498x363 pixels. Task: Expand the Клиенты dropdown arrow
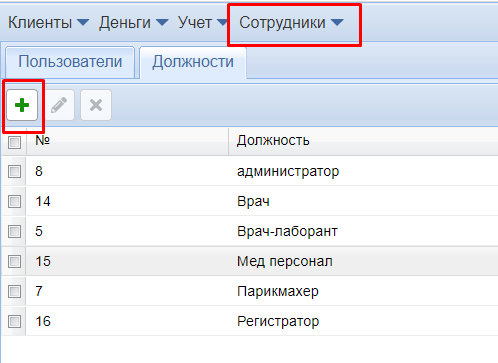click(x=83, y=22)
